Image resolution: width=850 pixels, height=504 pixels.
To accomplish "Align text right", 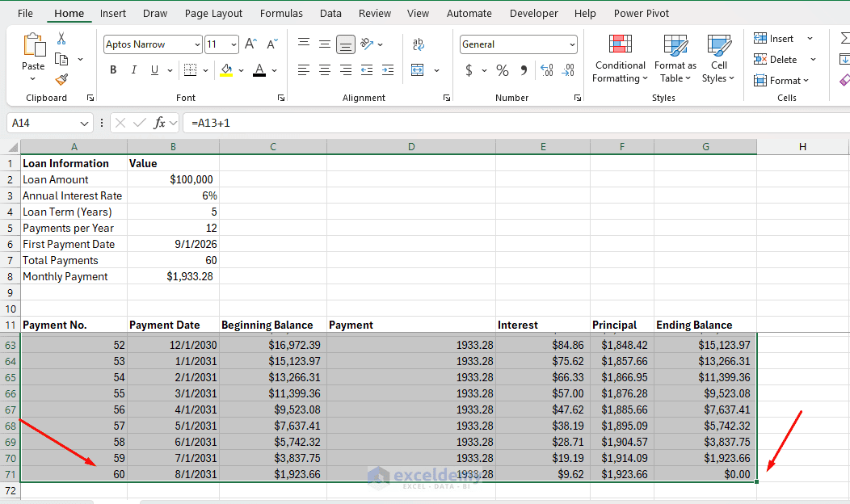I will [346, 70].
